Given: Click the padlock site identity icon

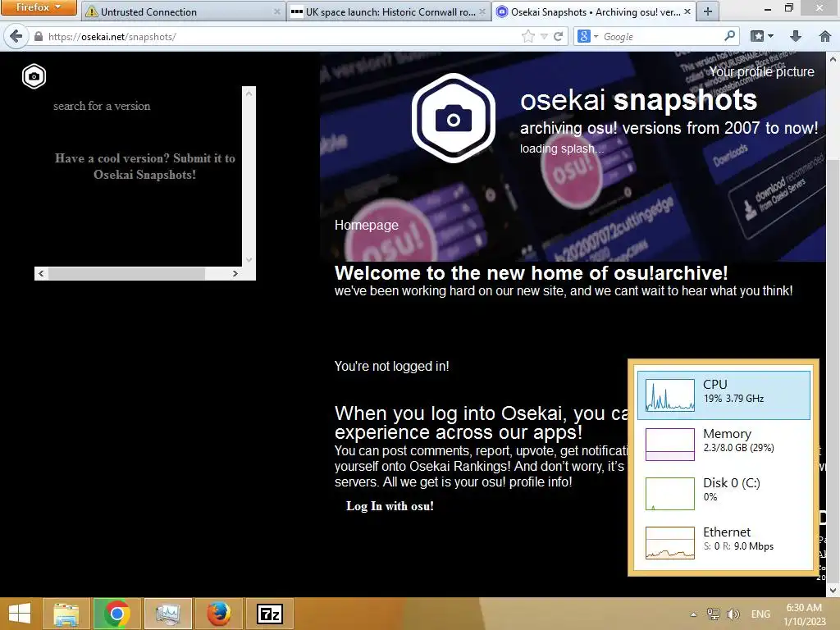Looking at the screenshot, I should (38, 36).
